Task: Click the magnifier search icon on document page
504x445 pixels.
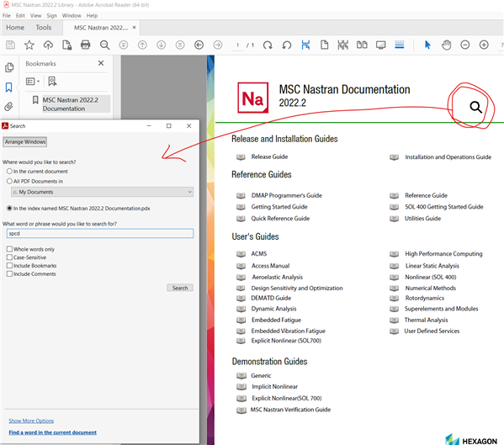Action: pos(475,107)
